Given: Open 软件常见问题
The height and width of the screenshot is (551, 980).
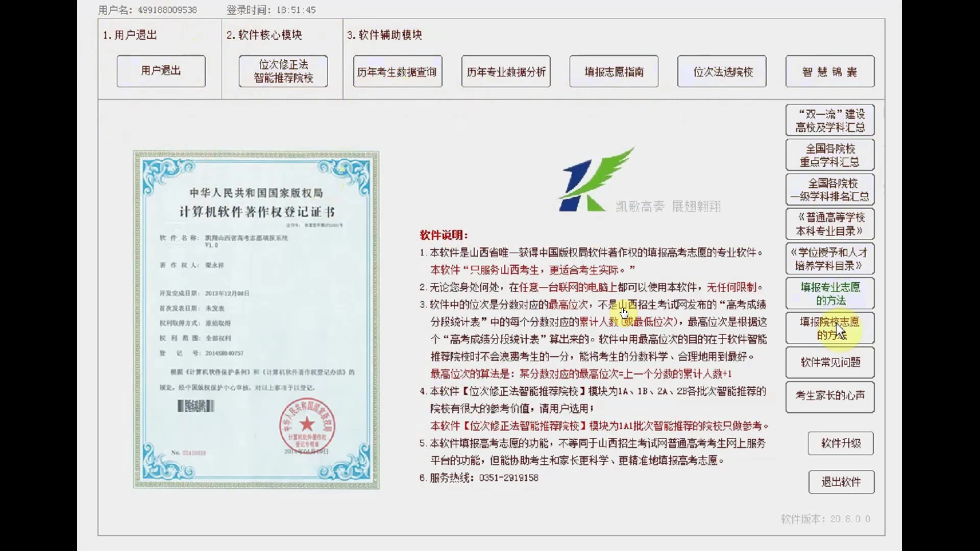Looking at the screenshot, I should (830, 362).
